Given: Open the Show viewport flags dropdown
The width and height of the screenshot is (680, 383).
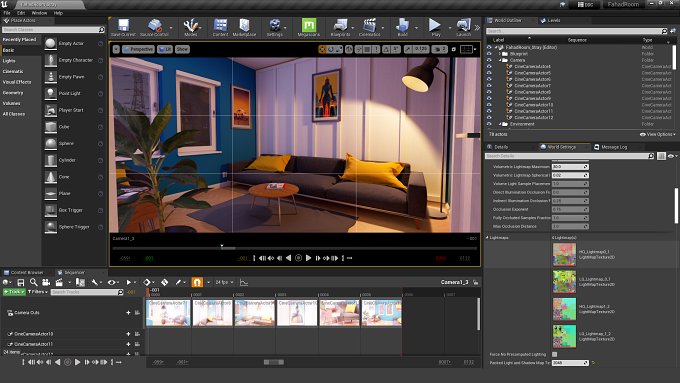Looking at the screenshot, I should coord(182,49).
